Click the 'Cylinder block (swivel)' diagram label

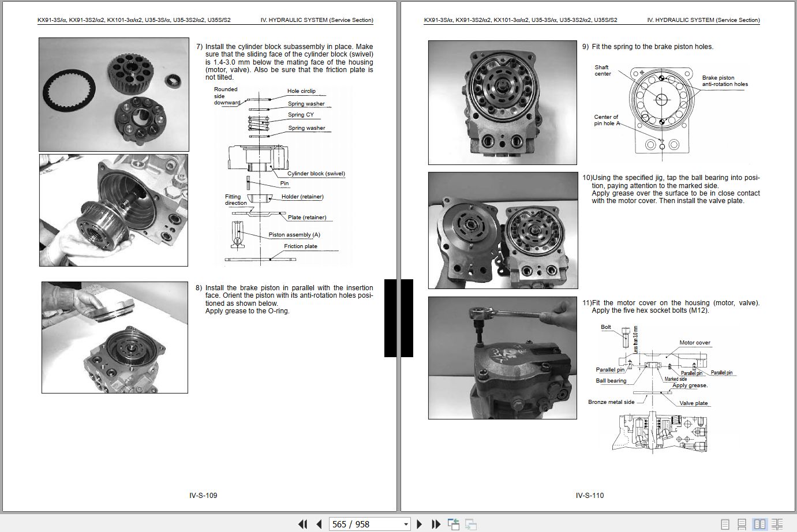pos(316,174)
